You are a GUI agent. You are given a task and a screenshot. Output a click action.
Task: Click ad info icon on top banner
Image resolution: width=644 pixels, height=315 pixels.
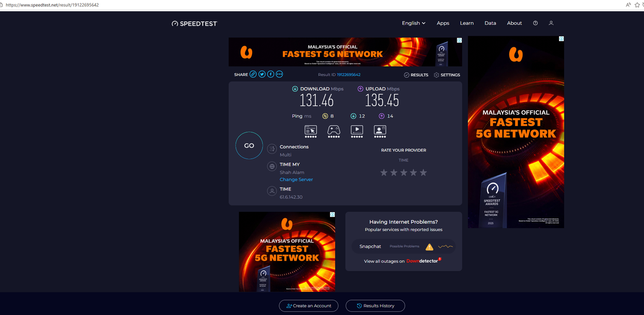[x=459, y=40]
